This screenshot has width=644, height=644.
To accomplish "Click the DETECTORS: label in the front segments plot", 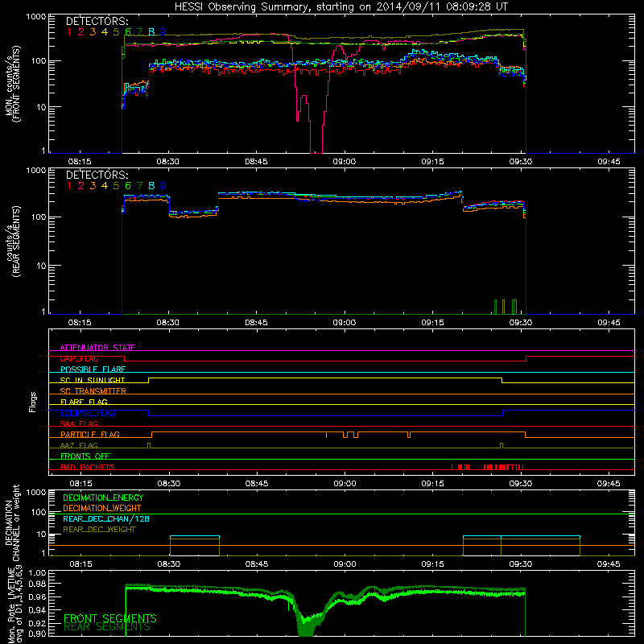I will (97, 22).
